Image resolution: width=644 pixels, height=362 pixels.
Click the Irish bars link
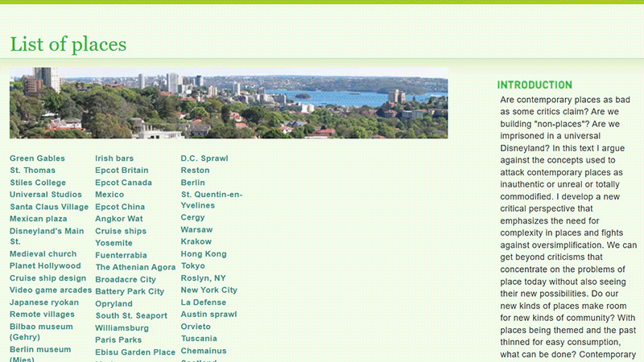[x=114, y=158]
